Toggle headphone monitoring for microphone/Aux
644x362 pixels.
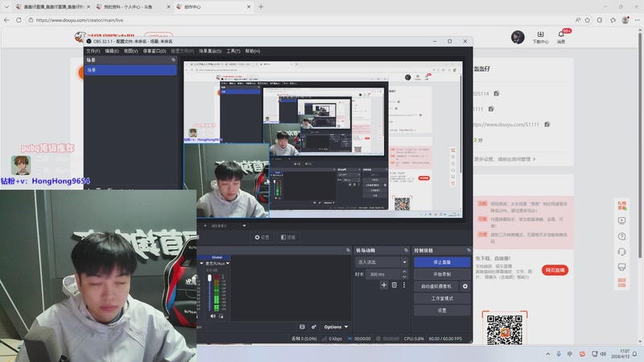[222, 316]
